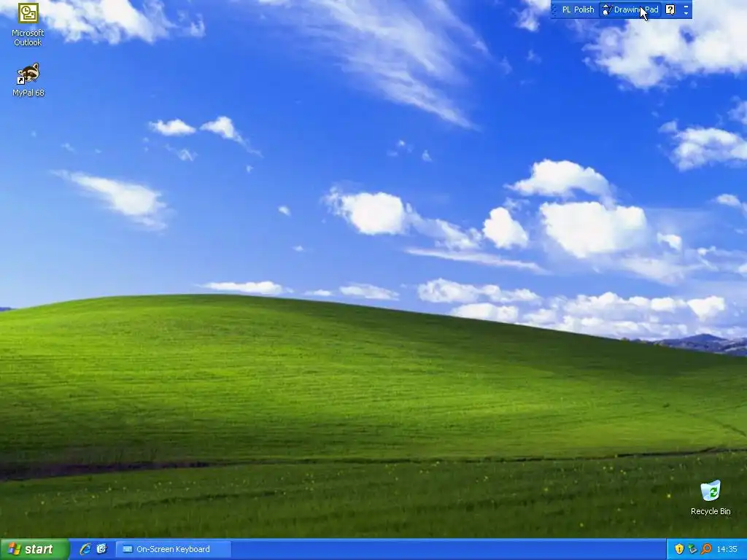This screenshot has height=560, width=747.
Task: Minimize the language bar
Action: tap(686, 6)
